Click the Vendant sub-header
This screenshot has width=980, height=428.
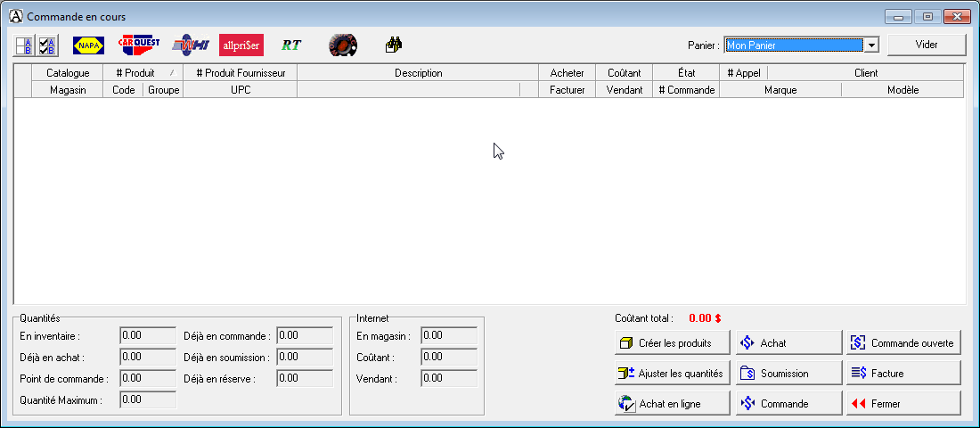point(624,89)
